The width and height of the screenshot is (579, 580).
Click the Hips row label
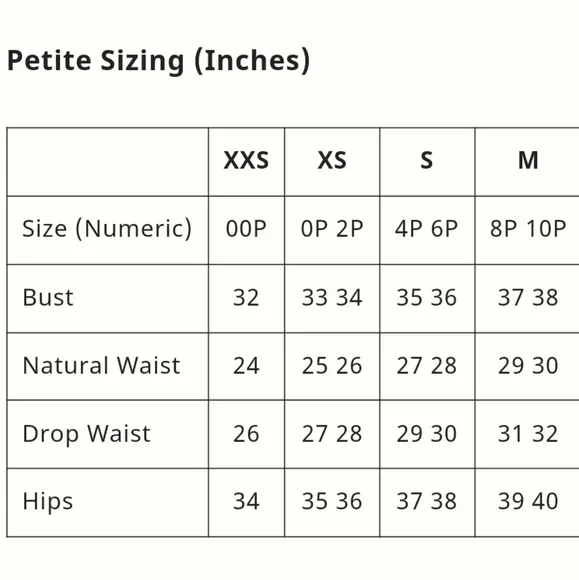[x=48, y=502]
